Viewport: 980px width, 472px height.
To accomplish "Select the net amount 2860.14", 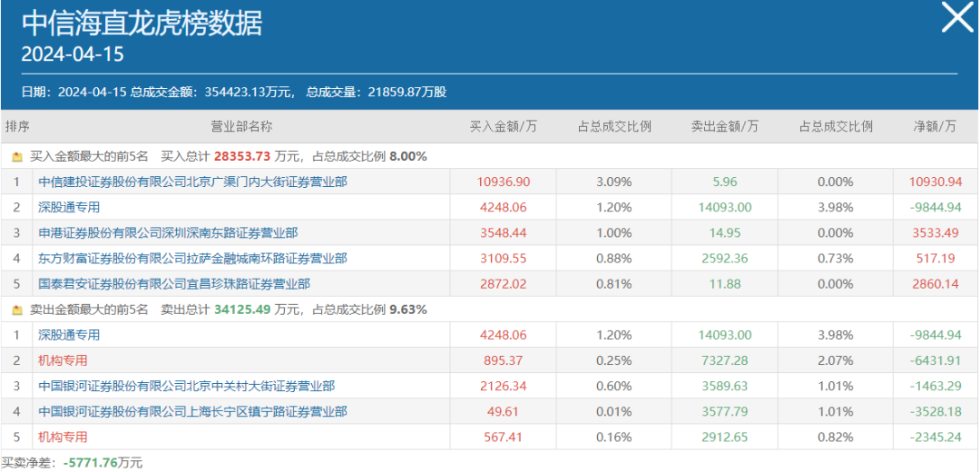I will click(x=935, y=284).
